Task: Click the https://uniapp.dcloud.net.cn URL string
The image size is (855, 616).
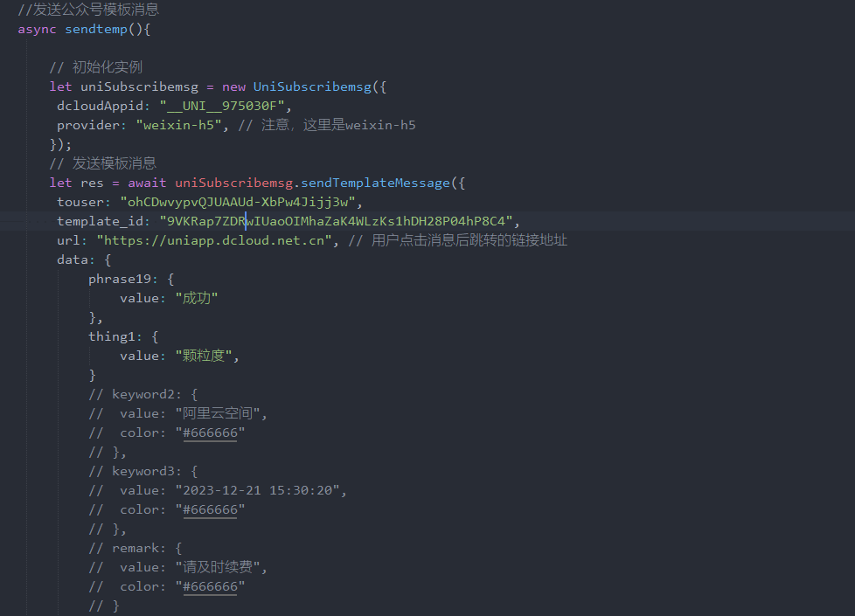Action: pos(213,240)
